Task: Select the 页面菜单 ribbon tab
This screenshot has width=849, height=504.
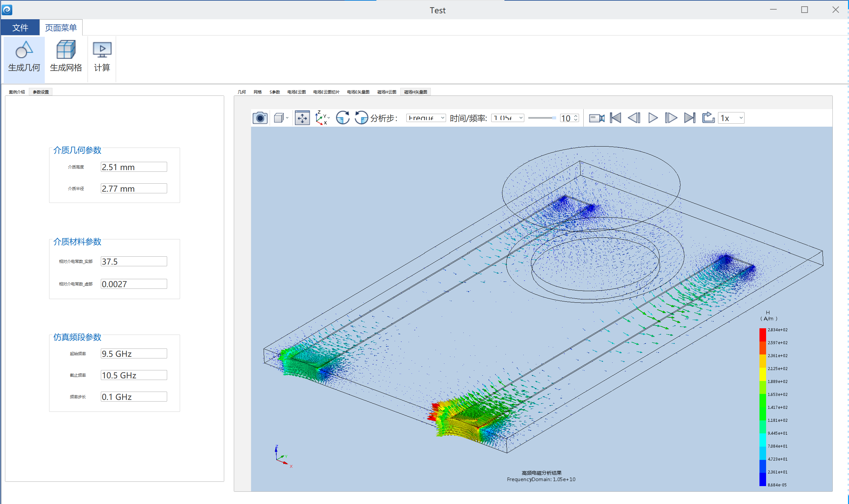Action: (61, 28)
